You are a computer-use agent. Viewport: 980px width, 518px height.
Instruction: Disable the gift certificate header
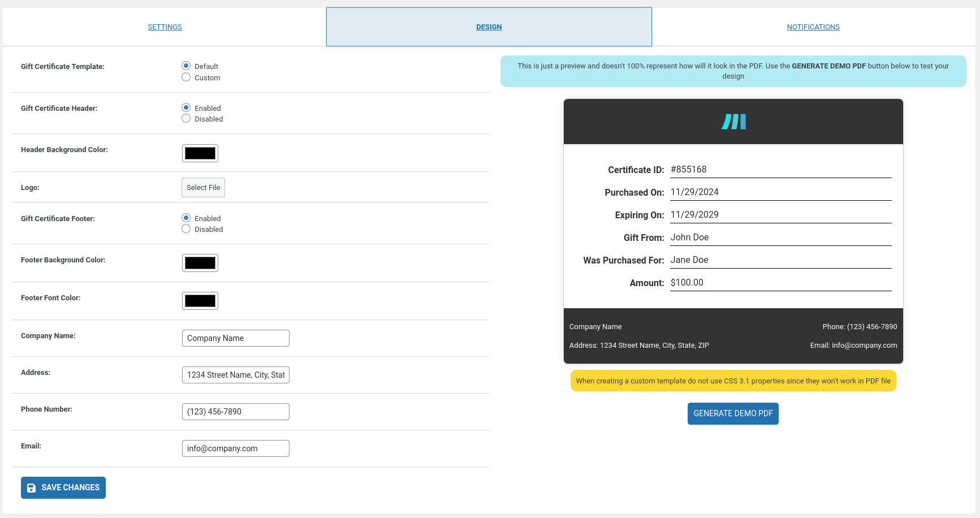(186, 119)
